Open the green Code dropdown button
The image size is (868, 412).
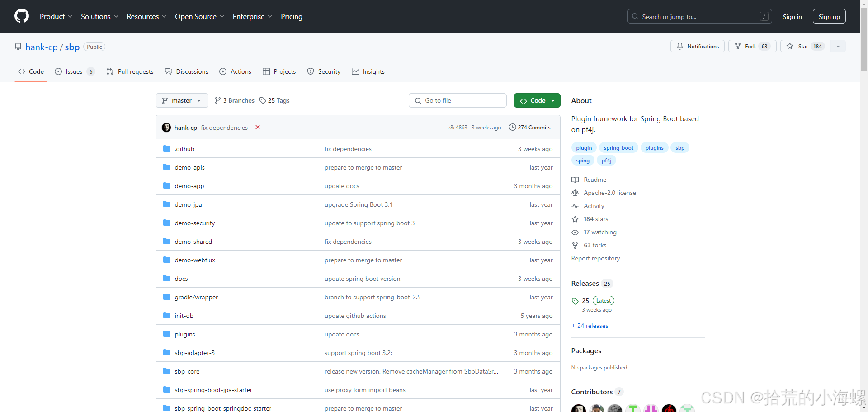[537, 100]
